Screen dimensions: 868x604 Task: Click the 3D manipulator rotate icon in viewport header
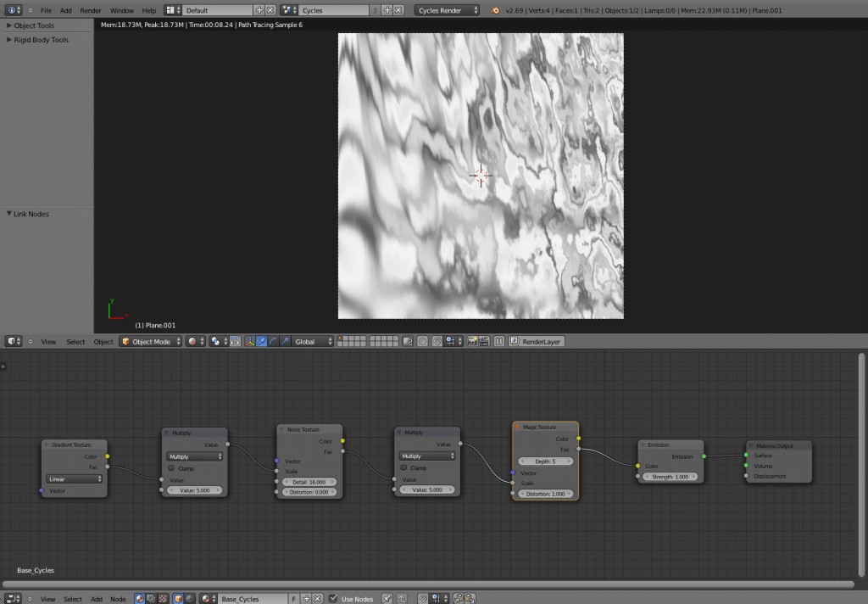click(274, 342)
